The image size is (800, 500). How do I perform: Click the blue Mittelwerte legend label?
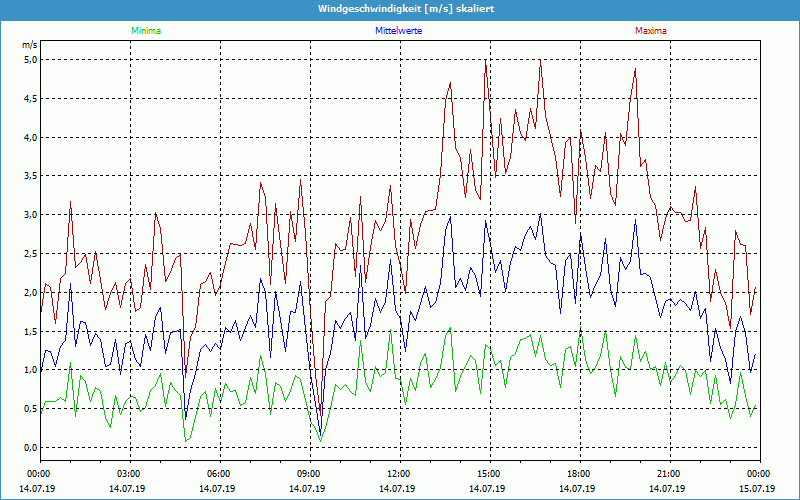pos(398,31)
